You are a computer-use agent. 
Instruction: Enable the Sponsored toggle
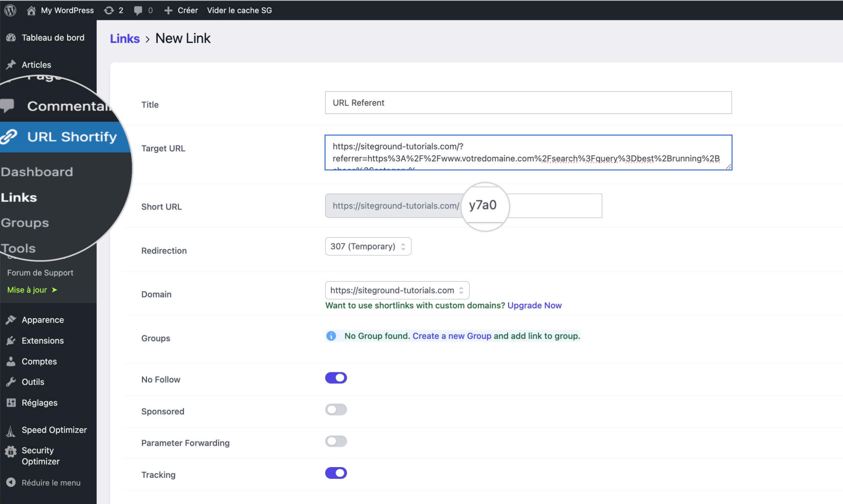point(336,410)
